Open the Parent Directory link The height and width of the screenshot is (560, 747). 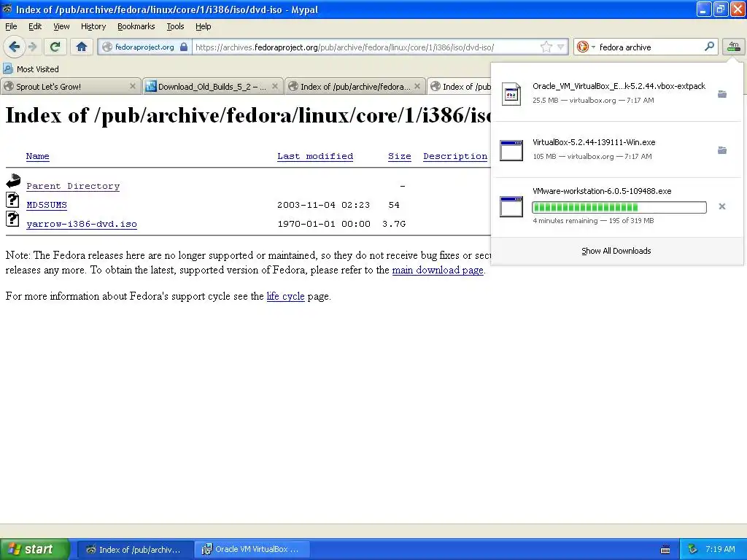coord(73,186)
